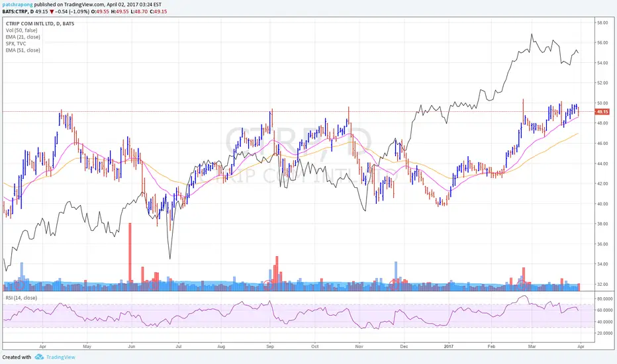Click the Feb time axis label

click(491, 347)
